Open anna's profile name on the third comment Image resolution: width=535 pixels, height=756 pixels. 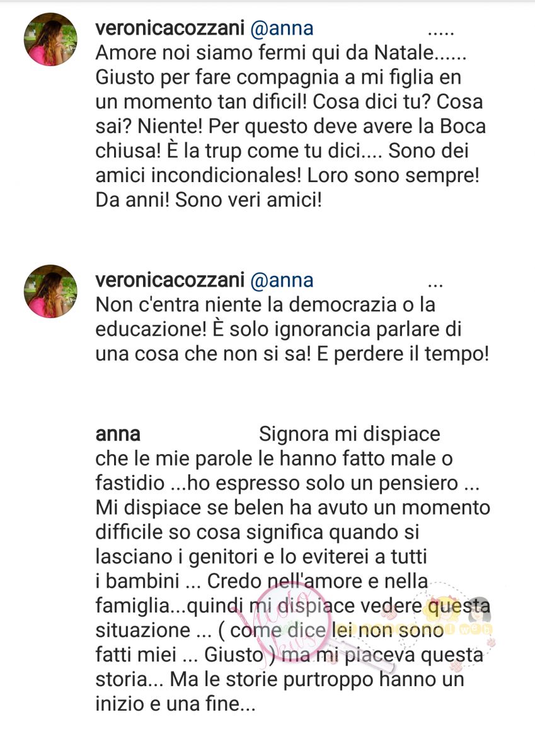point(117,435)
